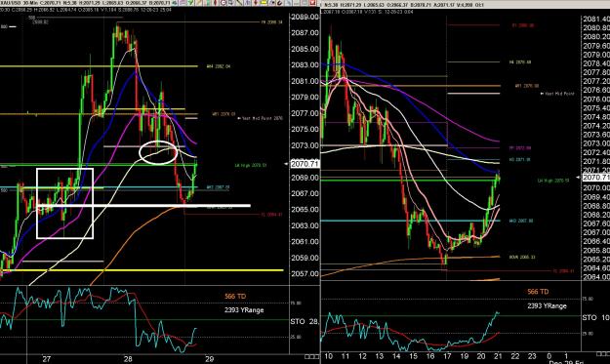Click the red down-arrow toolbar icon
The width and height of the screenshot is (610, 364).
point(256,2)
